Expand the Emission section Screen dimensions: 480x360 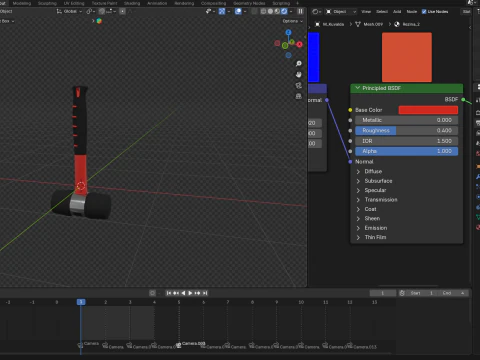358,228
